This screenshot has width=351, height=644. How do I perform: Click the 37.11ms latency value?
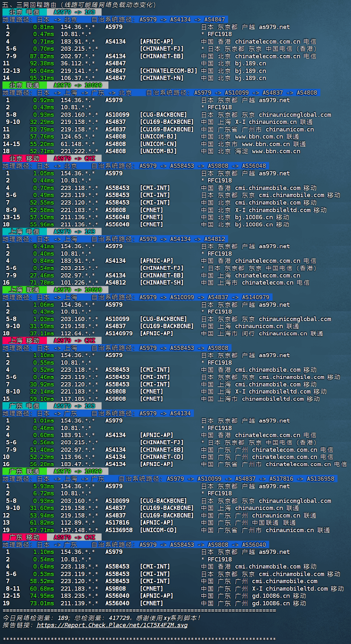pyautogui.click(x=42, y=333)
